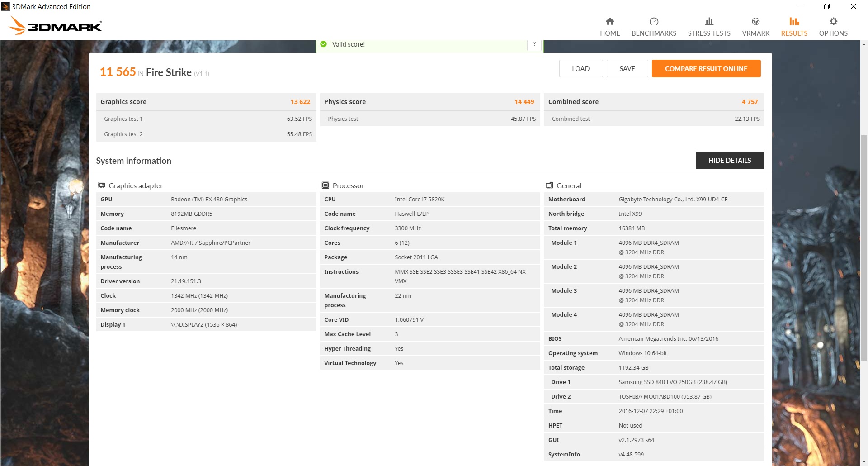Click HIDE DETAILS button

click(x=730, y=161)
